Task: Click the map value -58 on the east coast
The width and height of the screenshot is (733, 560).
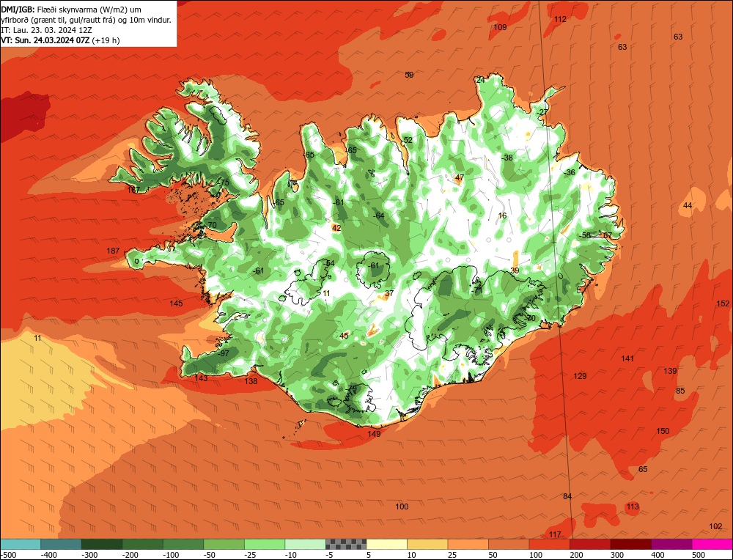Action: pyautogui.click(x=584, y=235)
